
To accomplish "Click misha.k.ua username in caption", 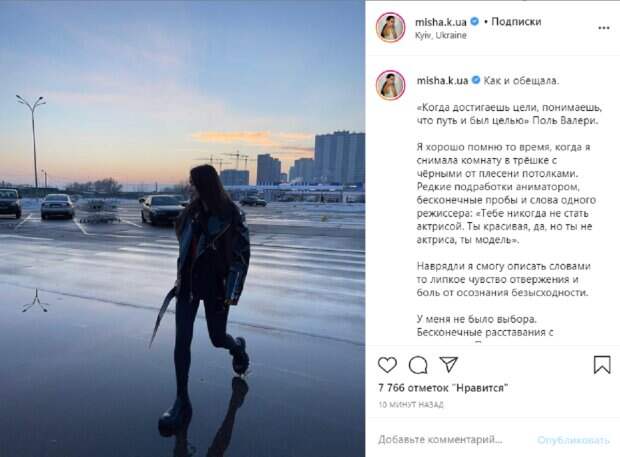I will pyautogui.click(x=442, y=81).
